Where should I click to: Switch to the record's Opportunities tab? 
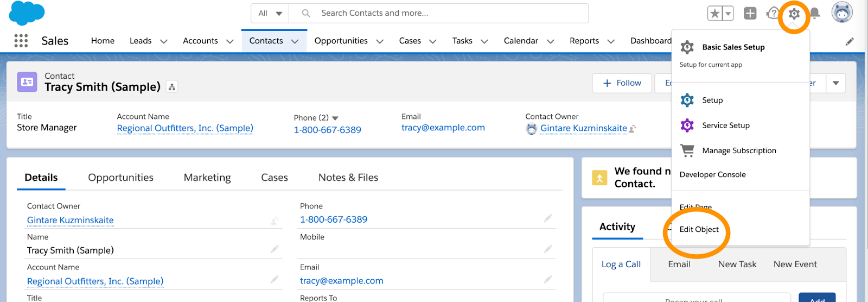point(120,178)
